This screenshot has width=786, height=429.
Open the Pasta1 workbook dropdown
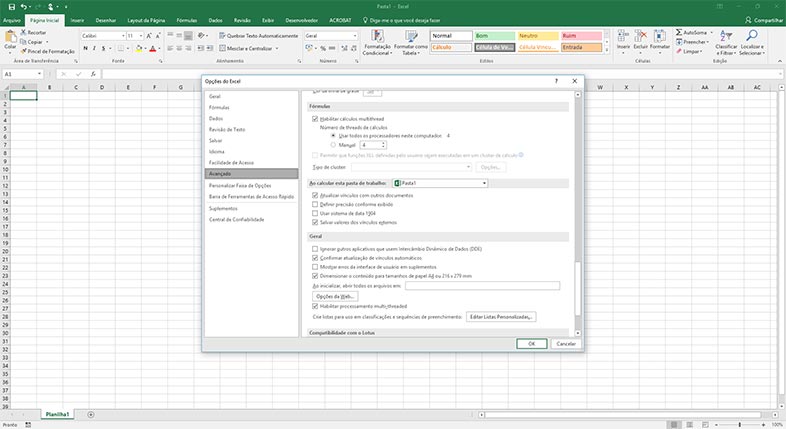(484, 183)
